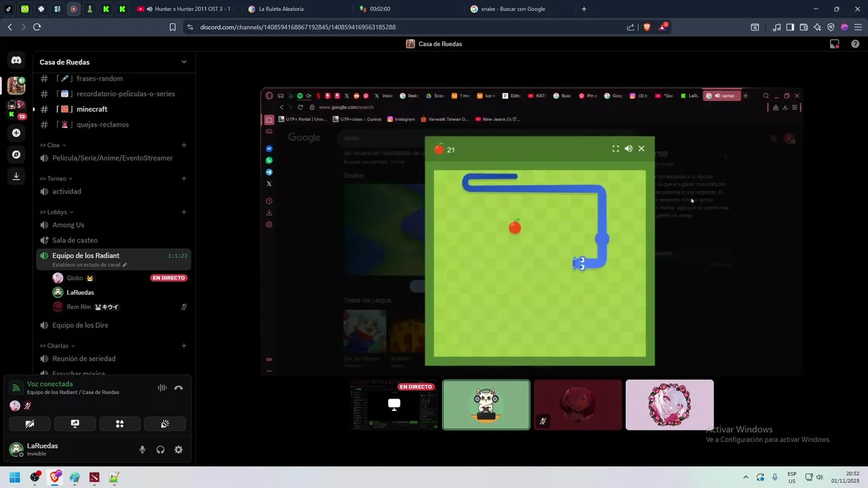Collapse the Charlas category

(x=57, y=346)
